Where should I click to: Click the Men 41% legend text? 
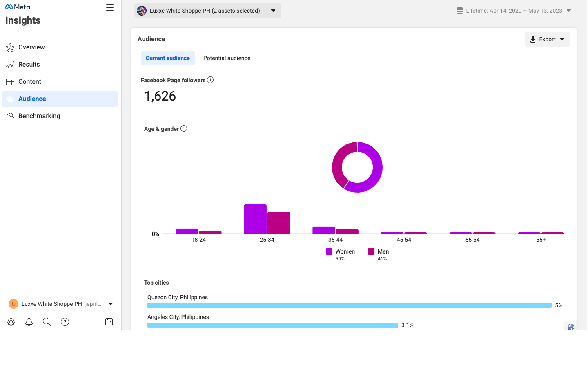pos(383,255)
